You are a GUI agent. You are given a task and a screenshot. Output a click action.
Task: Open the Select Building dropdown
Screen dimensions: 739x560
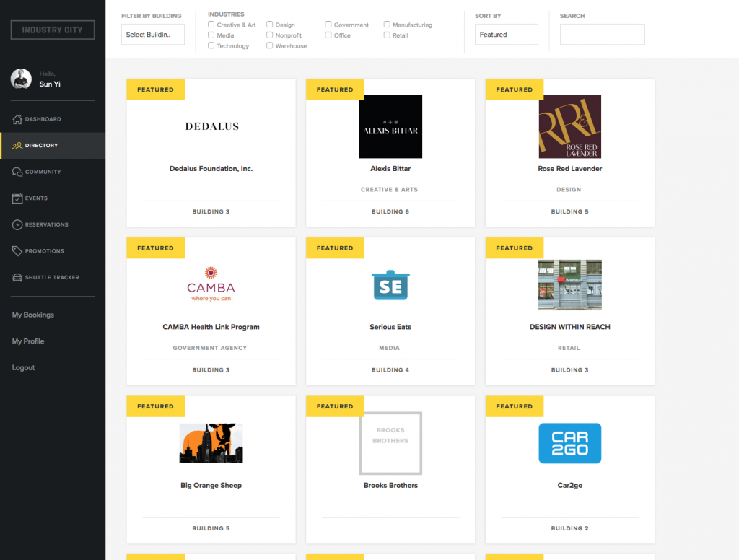tap(153, 35)
